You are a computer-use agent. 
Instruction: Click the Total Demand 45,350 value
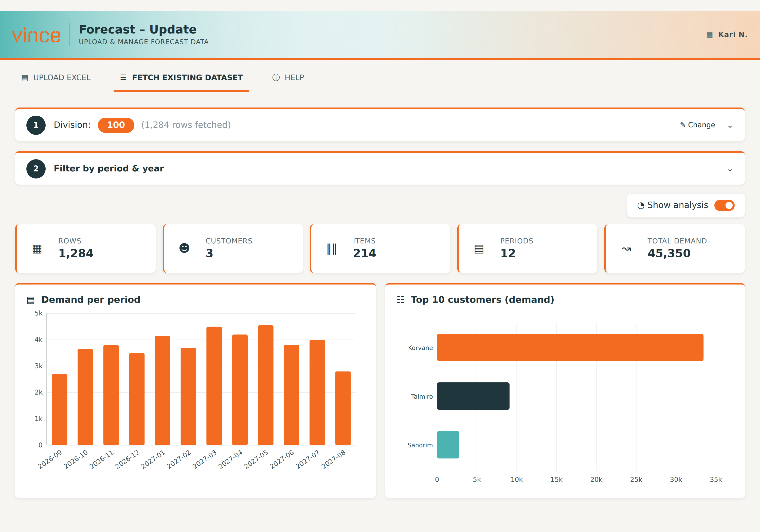pyautogui.click(x=669, y=253)
